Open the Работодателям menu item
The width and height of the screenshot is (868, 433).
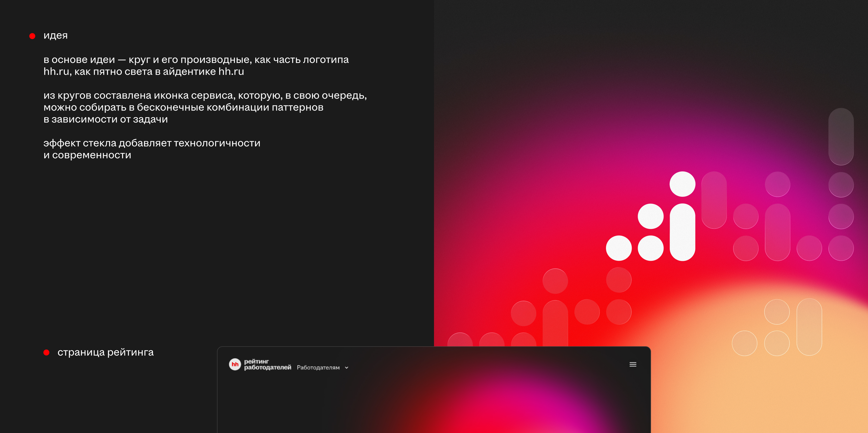coord(318,368)
